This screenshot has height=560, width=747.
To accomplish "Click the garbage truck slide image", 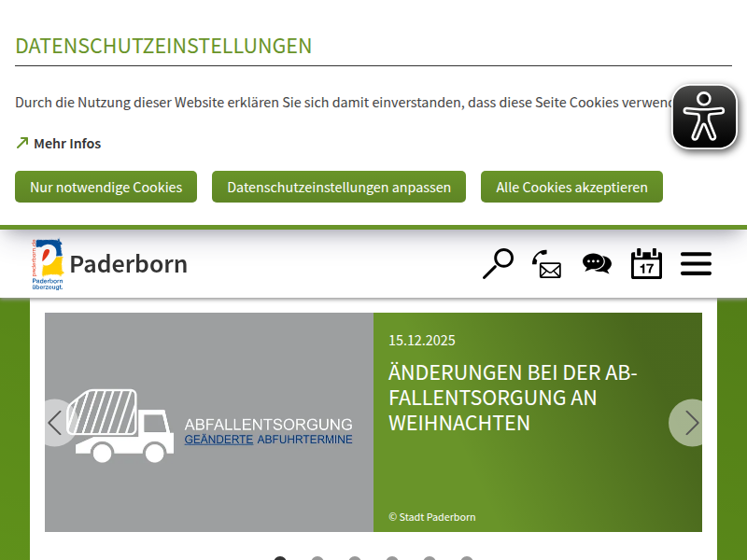I will 209,423.
